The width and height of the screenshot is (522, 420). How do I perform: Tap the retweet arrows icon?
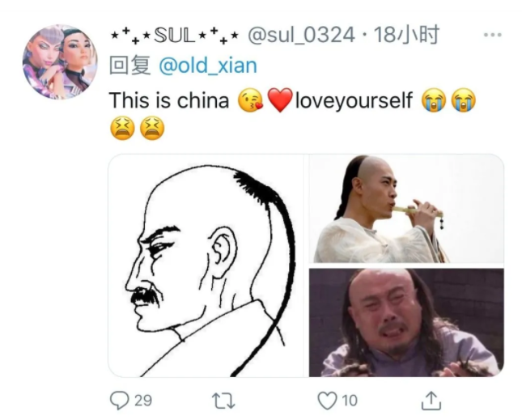223,401
